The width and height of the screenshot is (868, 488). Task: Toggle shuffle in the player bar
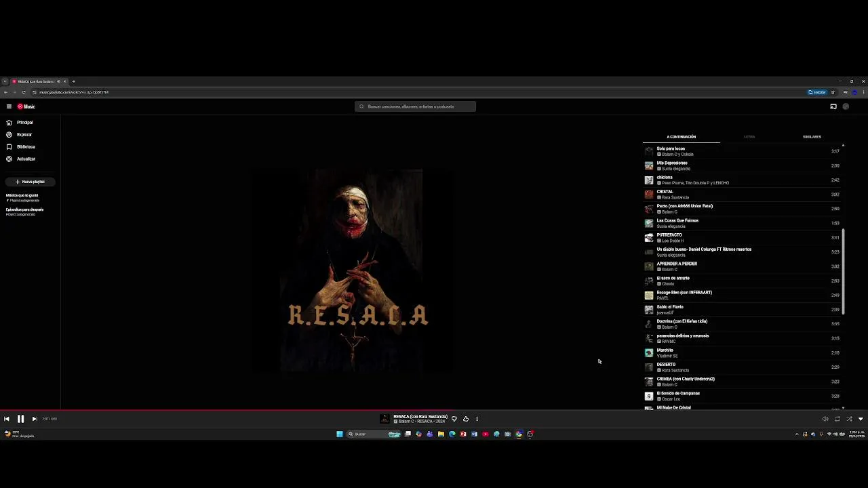(849, 419)
